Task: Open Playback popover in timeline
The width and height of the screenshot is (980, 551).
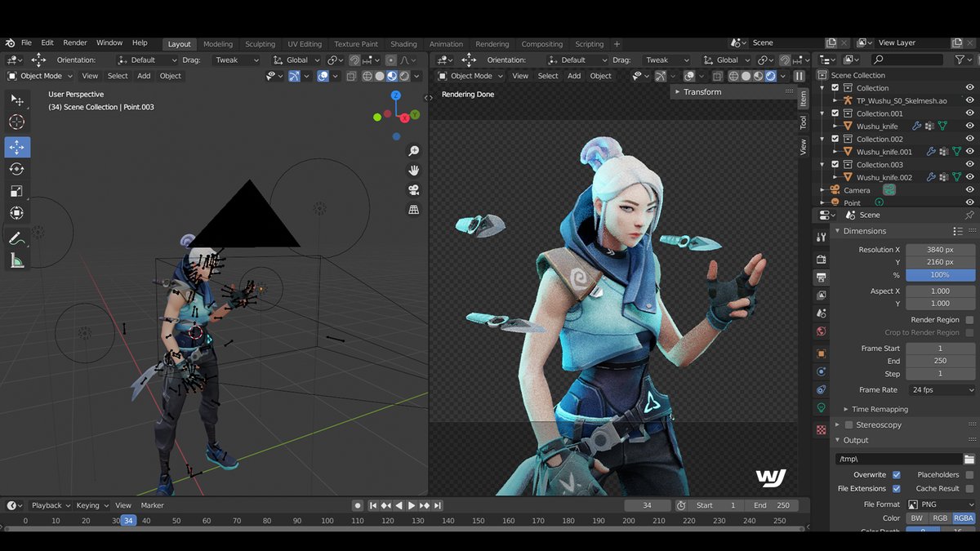Action: click(51, 505)
